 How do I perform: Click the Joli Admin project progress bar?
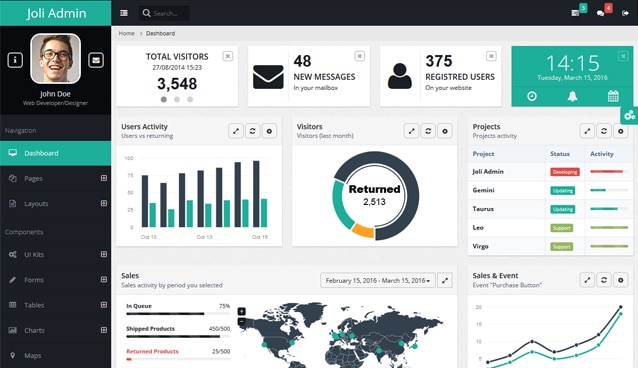(x=609, y=171)
